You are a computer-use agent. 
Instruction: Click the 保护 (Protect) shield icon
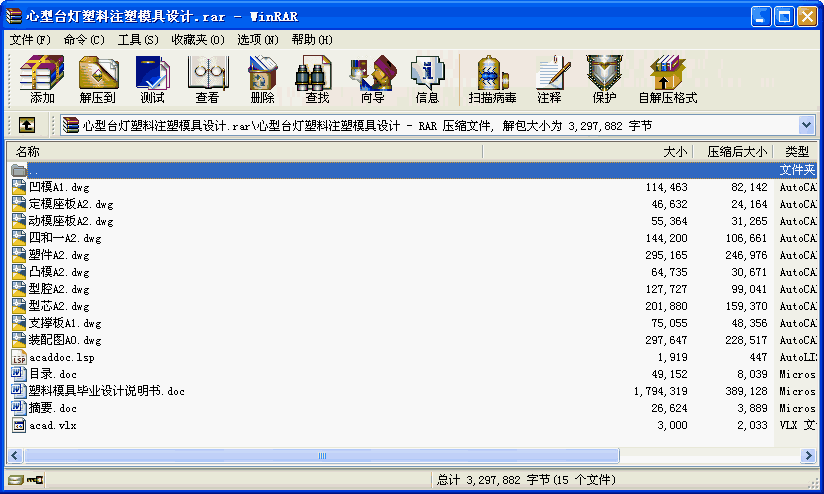[x=604, y=79]
